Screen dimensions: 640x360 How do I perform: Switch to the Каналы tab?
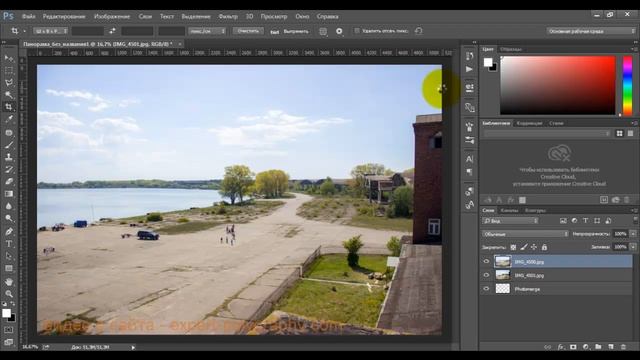click(509, 211)
